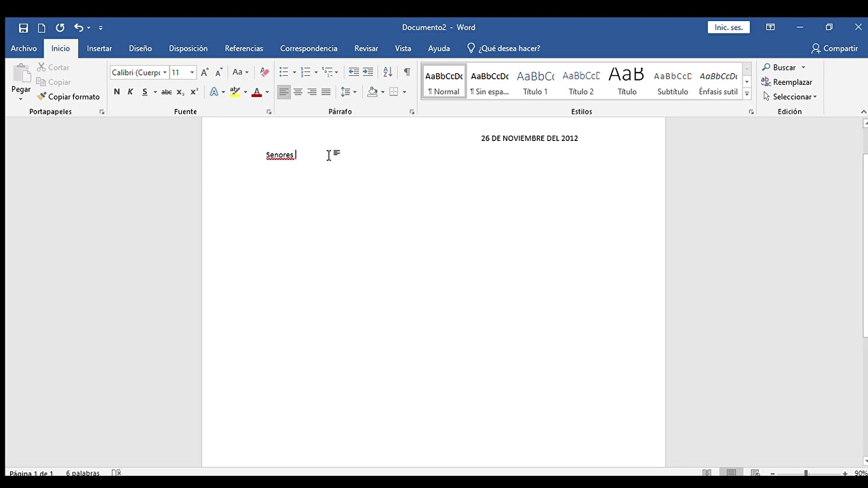Open the Ayuda tab

pos(439,48)
